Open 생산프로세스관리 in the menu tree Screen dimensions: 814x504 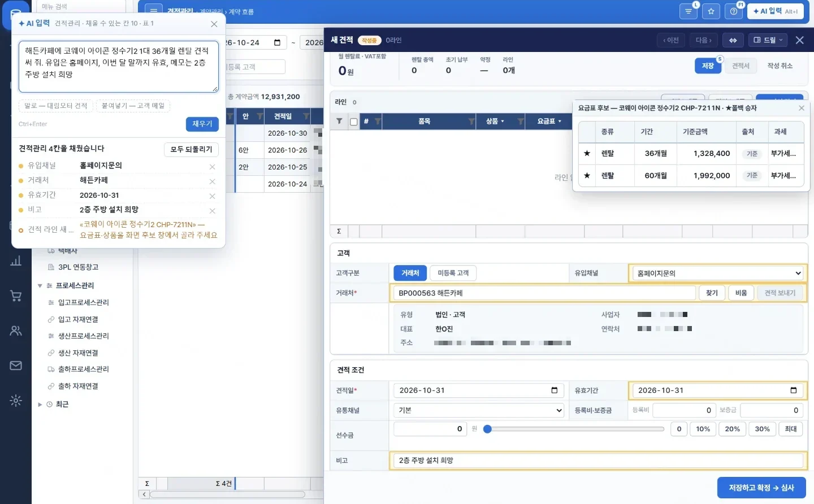[83, 336]
